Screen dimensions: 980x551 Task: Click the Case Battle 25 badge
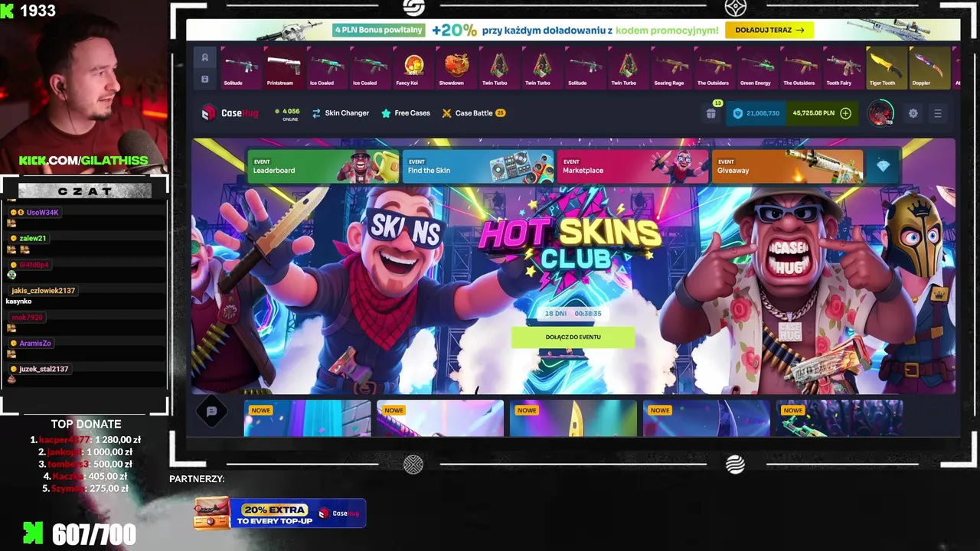pos(500,113)
